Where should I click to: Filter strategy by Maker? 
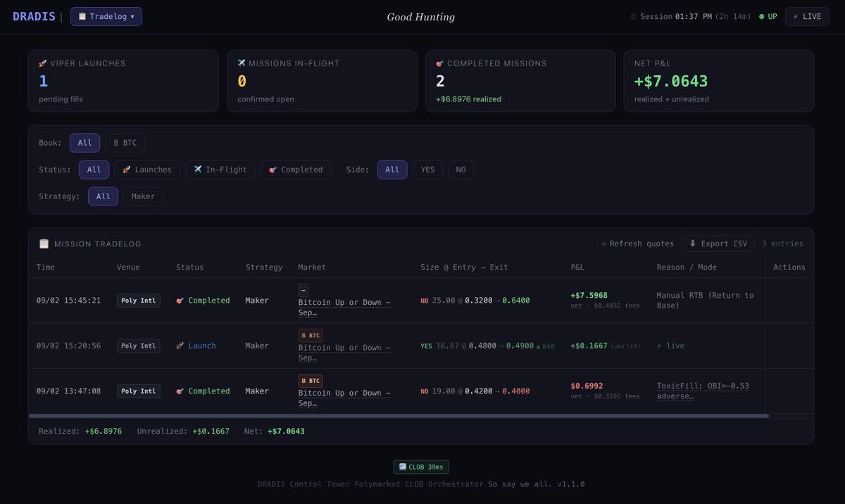[143, 196]
